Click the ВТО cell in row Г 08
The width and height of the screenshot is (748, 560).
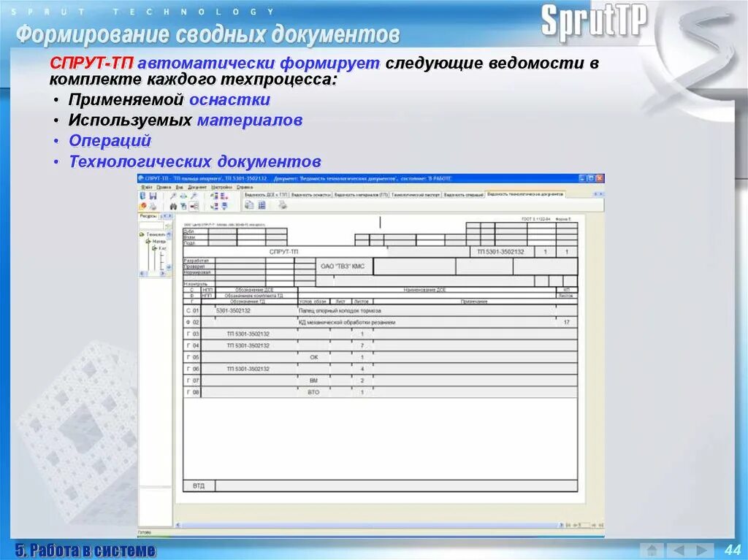click(x=313, y=392)
